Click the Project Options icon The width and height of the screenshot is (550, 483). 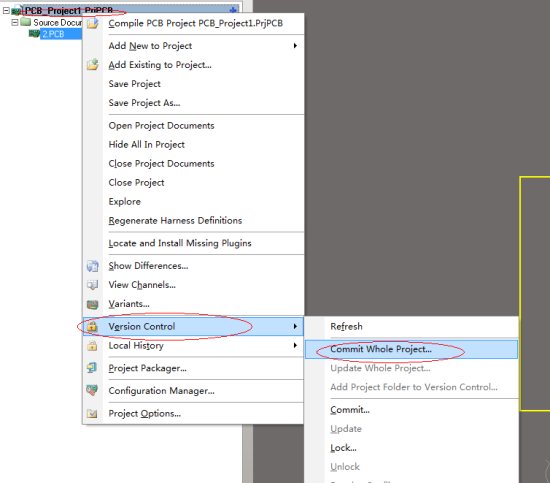pos(92,413)
